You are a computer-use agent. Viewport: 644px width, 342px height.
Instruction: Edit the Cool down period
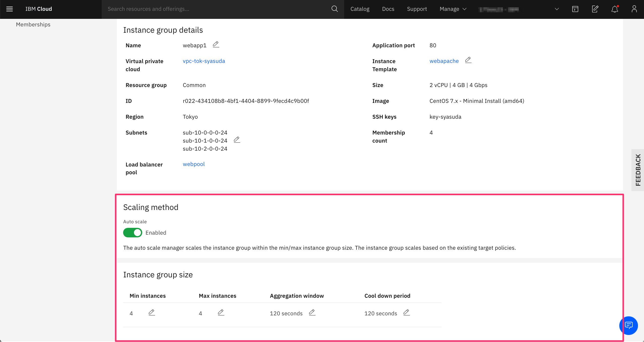[406, 313]
